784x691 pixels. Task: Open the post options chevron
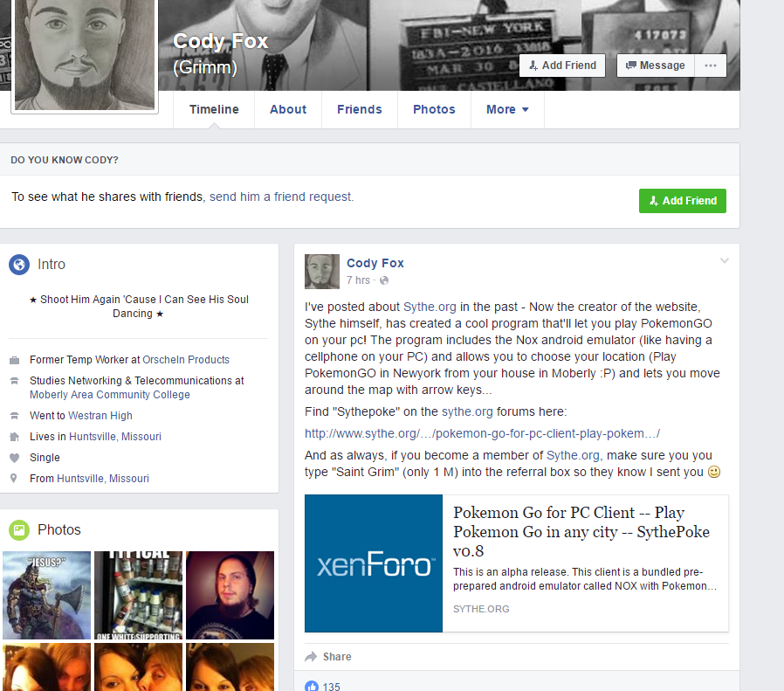pyautogui.click(x=724, y=260)
